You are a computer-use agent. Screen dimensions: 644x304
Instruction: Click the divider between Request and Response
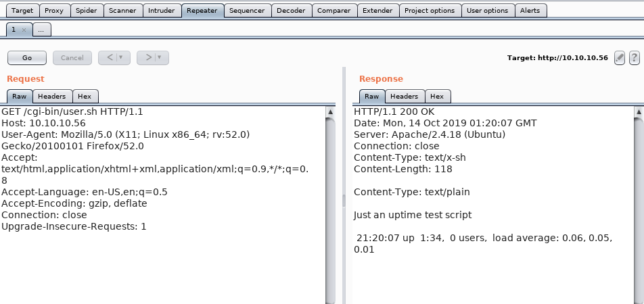coord(344,201)
